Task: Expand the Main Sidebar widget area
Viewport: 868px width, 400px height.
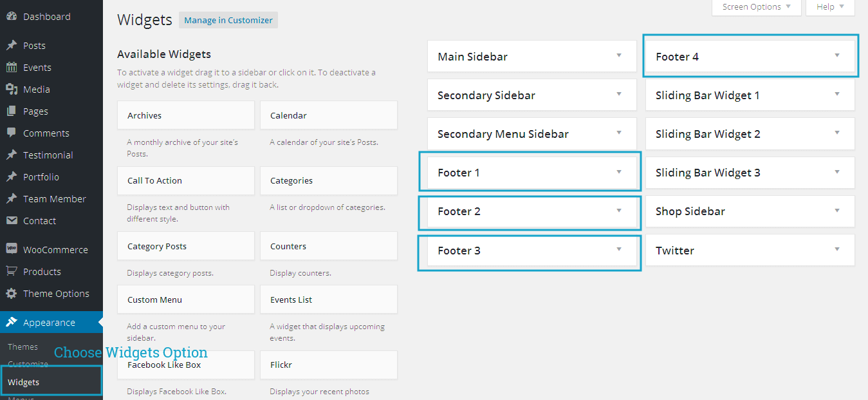Action: click(619, 56)
